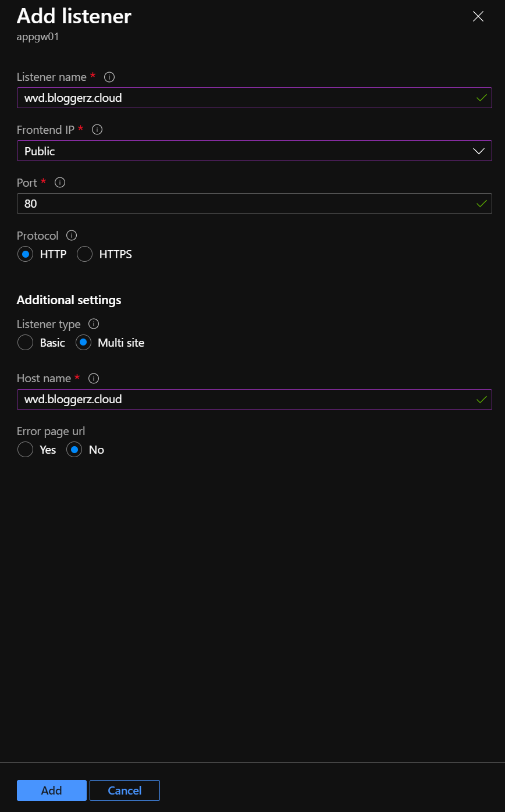Open the Port info tooltip

[x=59, y=183]
